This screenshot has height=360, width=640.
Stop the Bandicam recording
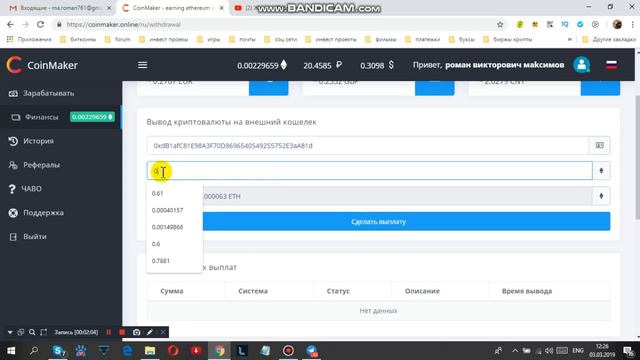122,332
